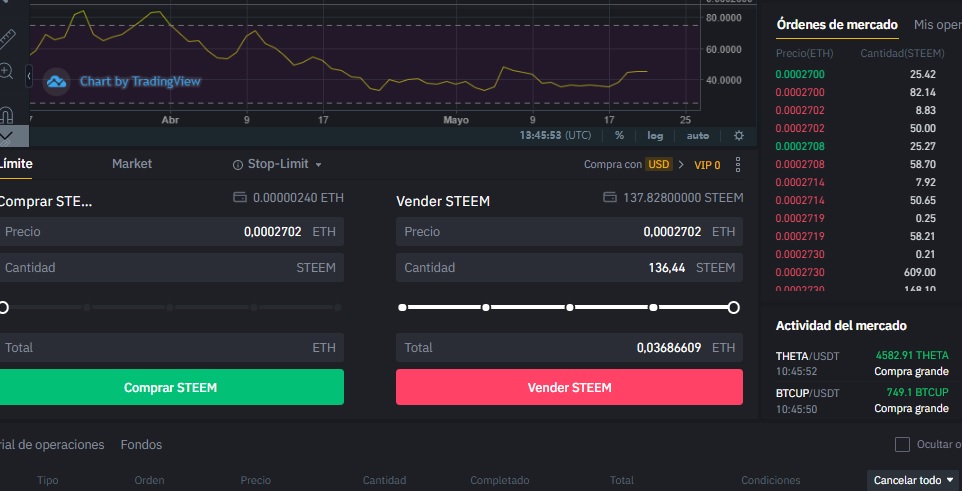
Task: Switch to the Límite order tab
Action: 16,164
